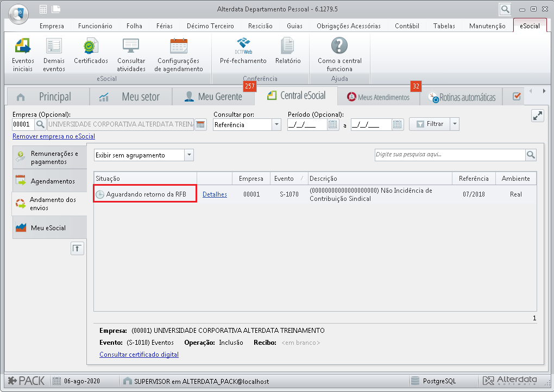Select the Décimo Terceiro menu tab

[210, 26]
